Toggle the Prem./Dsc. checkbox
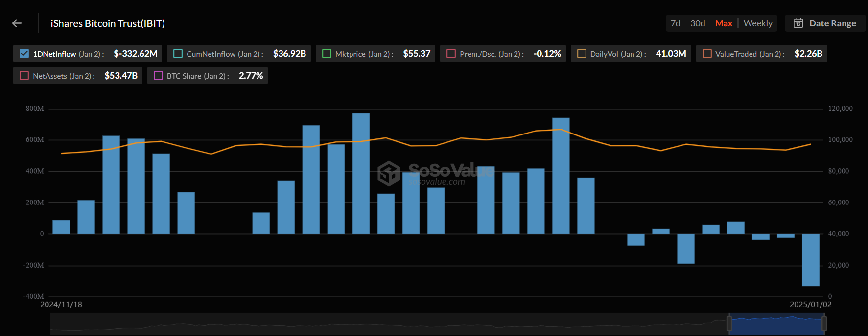The image size is (868, 336). 451,54
